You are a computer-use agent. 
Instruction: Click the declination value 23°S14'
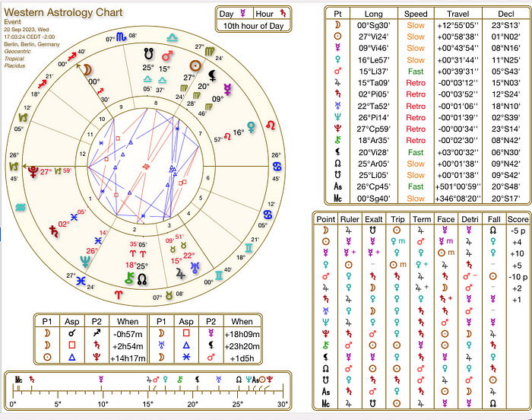[506, 129]
